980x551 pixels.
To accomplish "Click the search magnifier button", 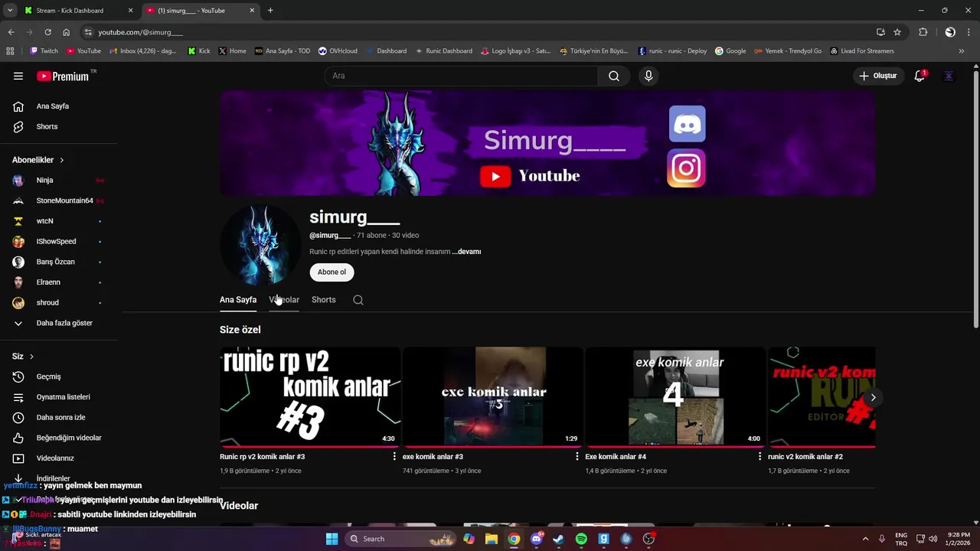I will click(614, 76).
